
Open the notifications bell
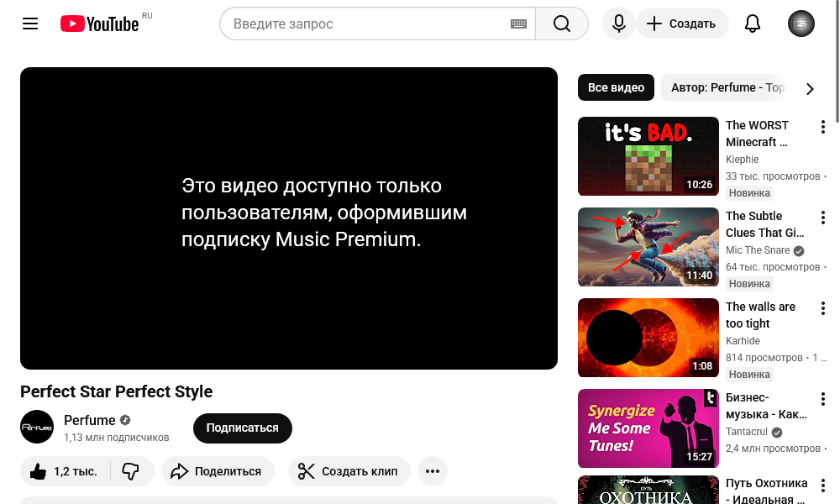752,24
